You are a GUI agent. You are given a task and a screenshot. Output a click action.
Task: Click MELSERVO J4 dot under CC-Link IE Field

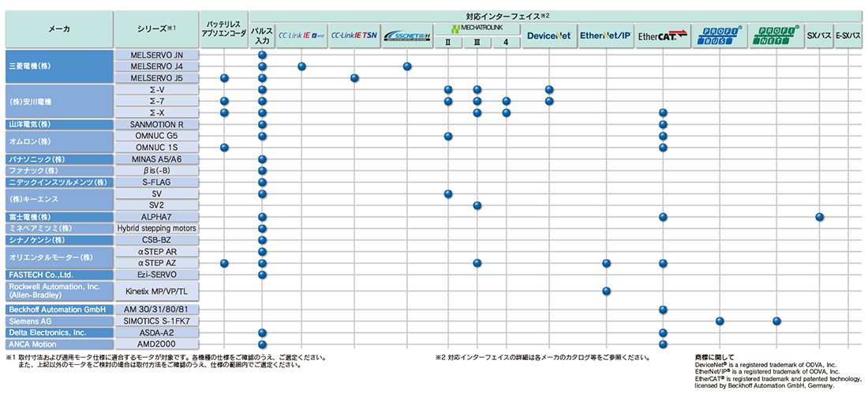click(301, 66)
